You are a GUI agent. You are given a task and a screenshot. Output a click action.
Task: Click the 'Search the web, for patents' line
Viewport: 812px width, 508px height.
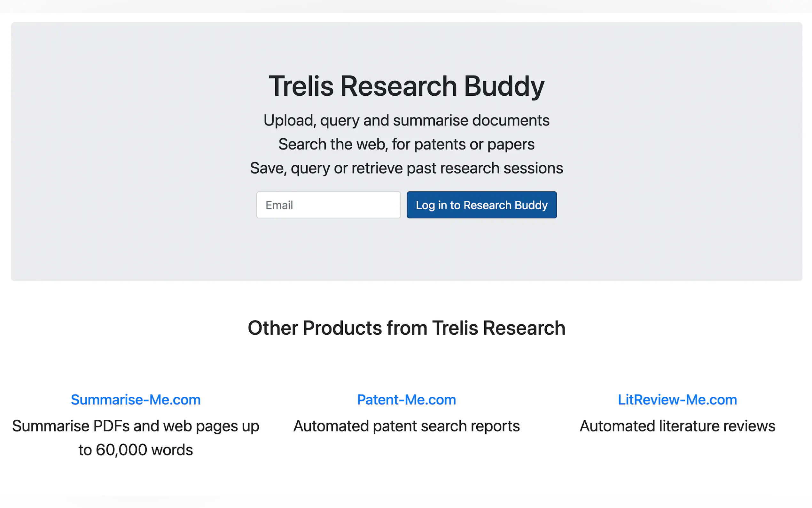(406, 144)
